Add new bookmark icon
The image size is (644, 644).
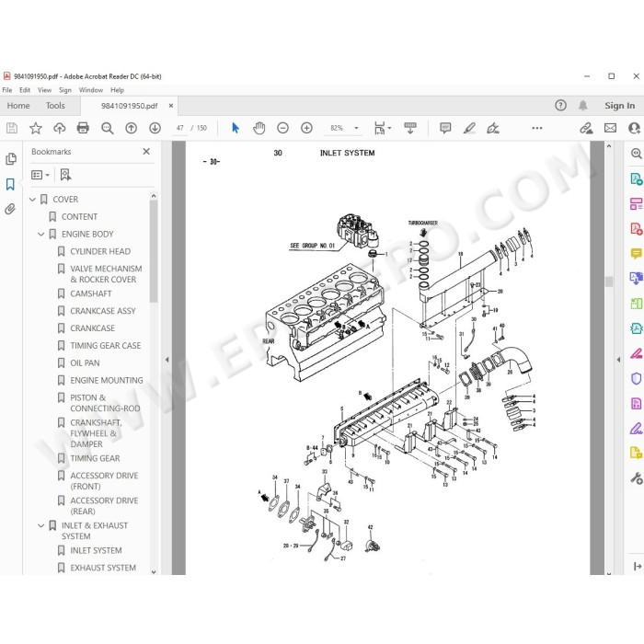(x=65, y=175)
